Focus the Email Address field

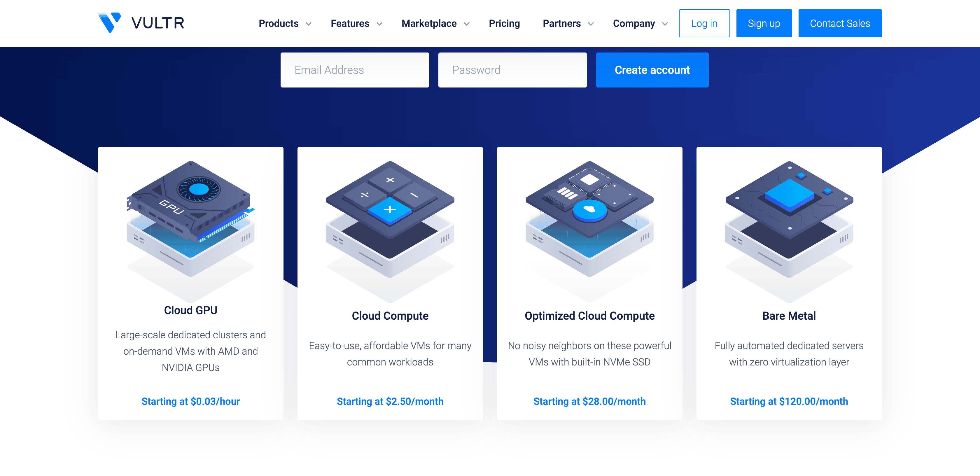(x=354, y=70)
